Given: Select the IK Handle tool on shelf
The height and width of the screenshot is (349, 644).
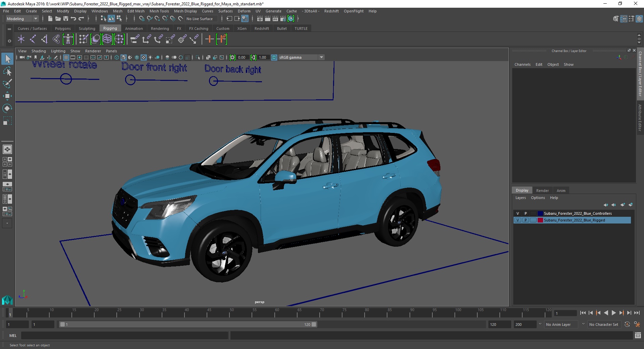Looking at the screenshot, I should (45, 39).
